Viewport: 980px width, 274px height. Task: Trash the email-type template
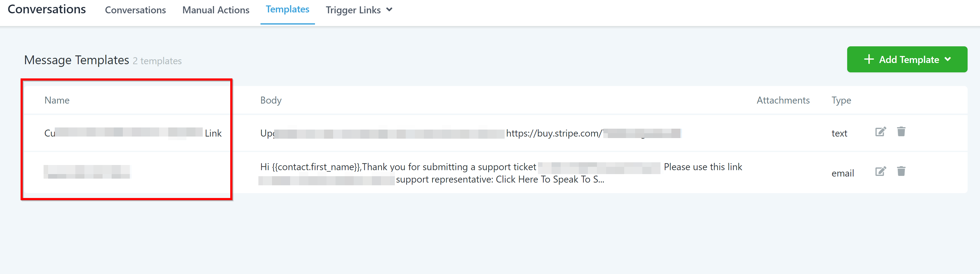click(x=901, y=171)
